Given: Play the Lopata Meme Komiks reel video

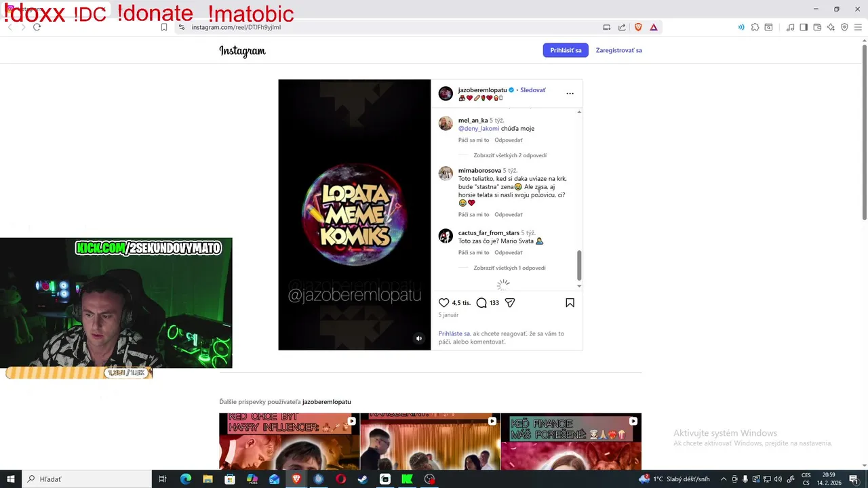Looking at the screenshot, I should [x=355, y=215].
